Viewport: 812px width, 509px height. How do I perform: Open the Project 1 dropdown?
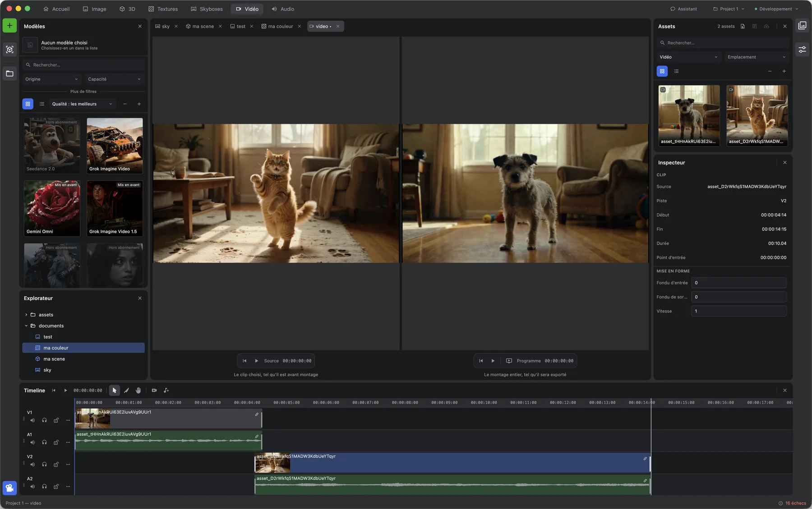coord(729,9)
